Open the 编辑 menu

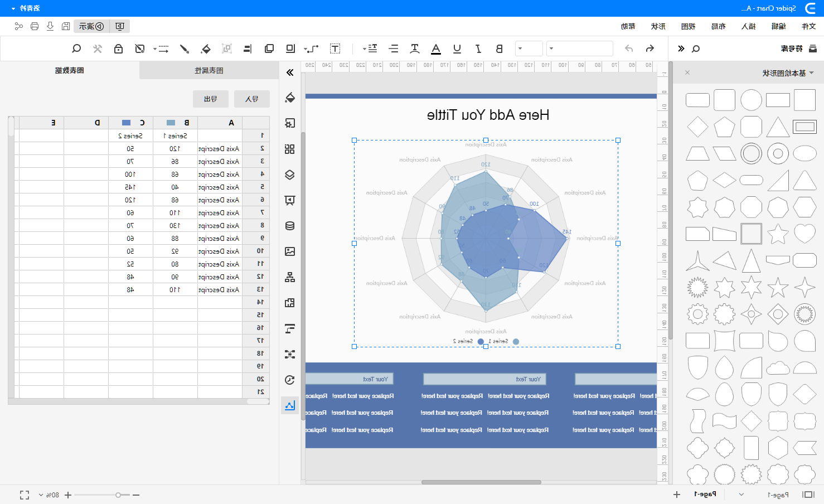(x=778, y=26)
